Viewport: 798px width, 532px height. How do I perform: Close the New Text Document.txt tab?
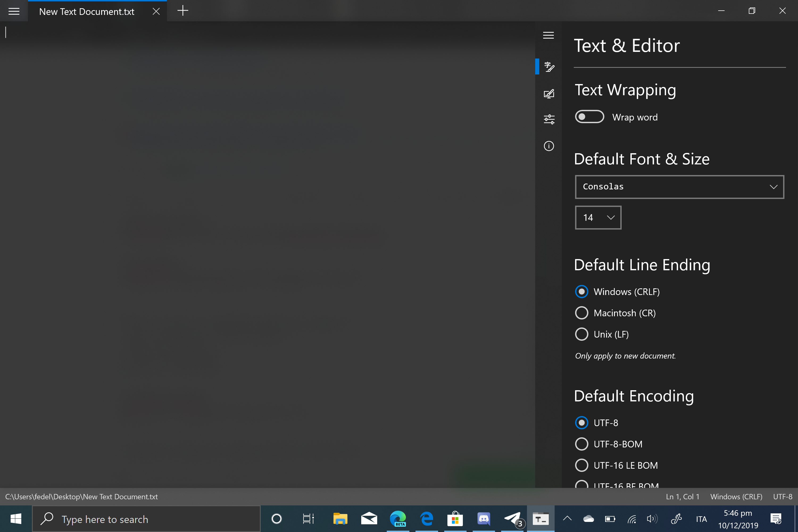tap(156, 11)
